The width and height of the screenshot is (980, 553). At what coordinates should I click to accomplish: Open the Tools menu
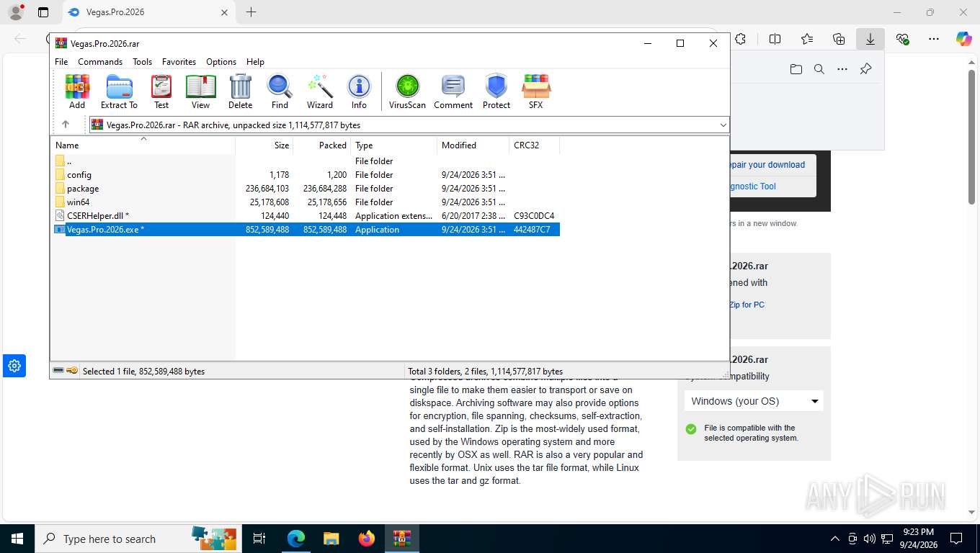coord(142,62)
